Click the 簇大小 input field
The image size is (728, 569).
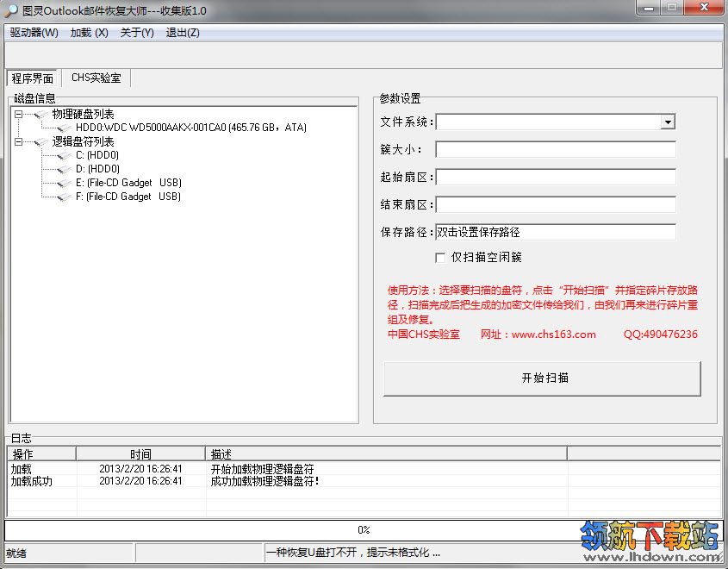click(556, 149)
